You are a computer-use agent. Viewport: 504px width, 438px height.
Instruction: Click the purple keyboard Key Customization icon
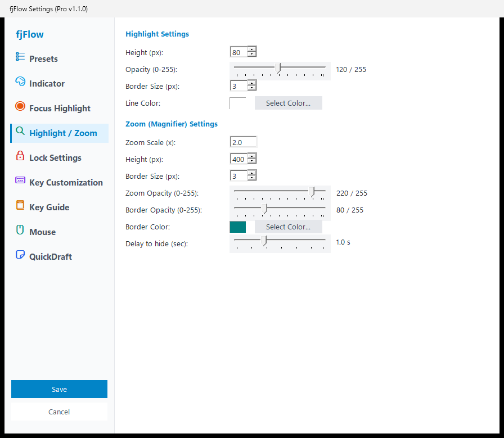point(20,180)
